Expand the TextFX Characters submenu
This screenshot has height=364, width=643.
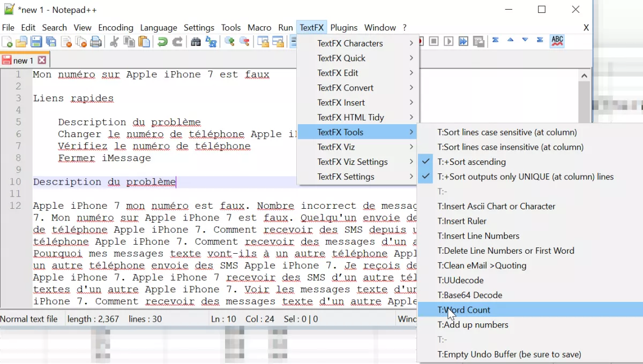click(357, 43)
